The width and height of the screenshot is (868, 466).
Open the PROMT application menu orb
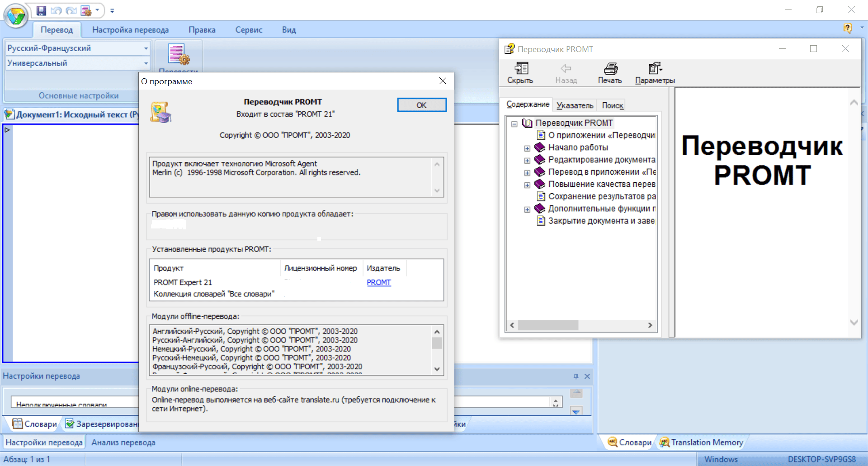(16, 16)
